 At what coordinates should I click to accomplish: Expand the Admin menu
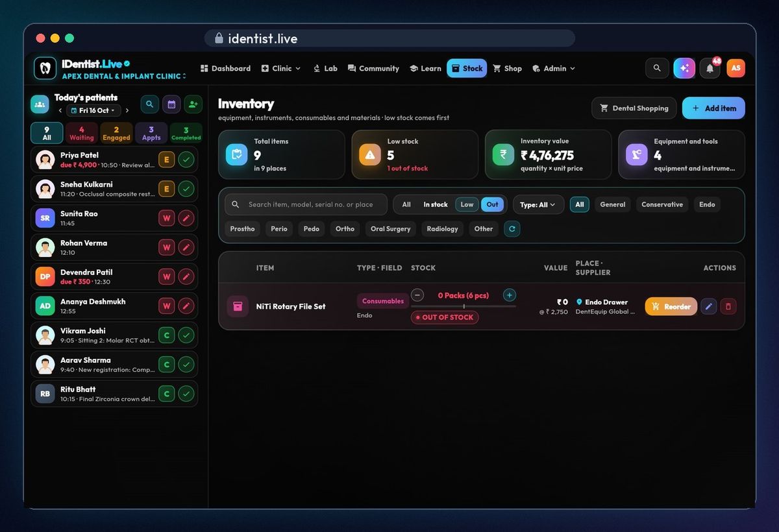(554, 68)
